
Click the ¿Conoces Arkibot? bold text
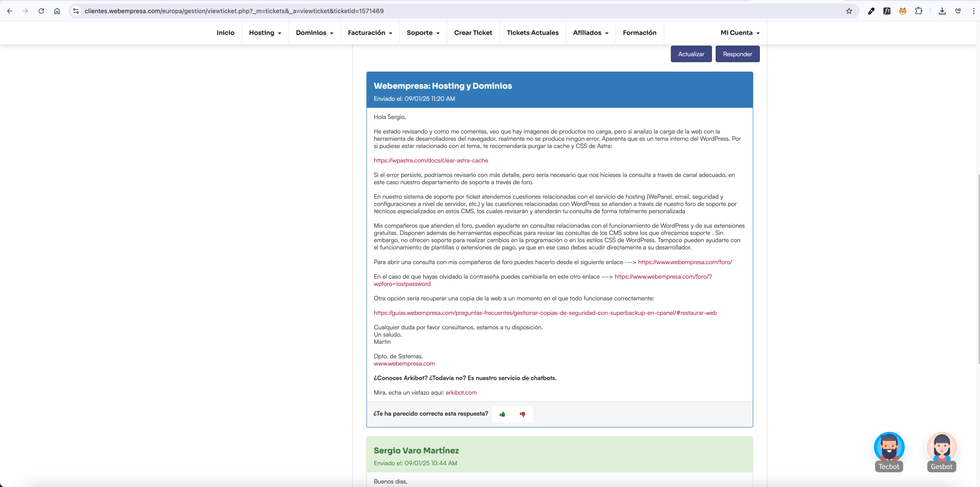(465, 378)
